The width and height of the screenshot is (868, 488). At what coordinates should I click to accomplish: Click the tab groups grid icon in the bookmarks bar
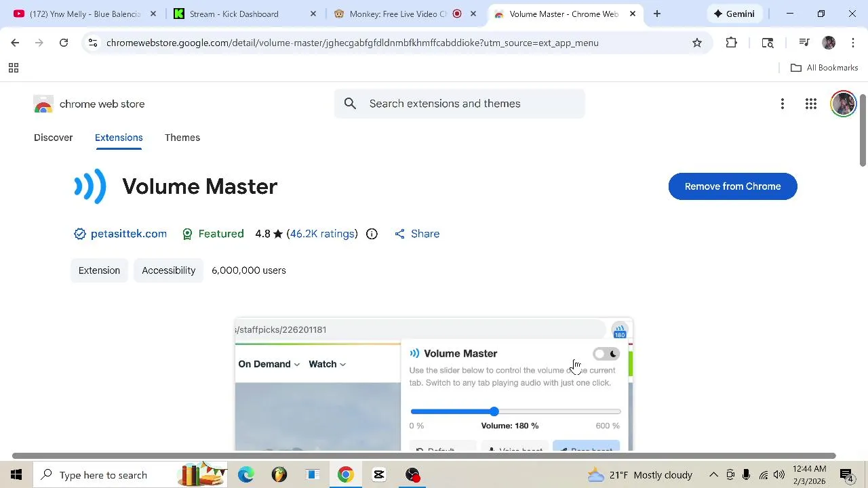13,68
